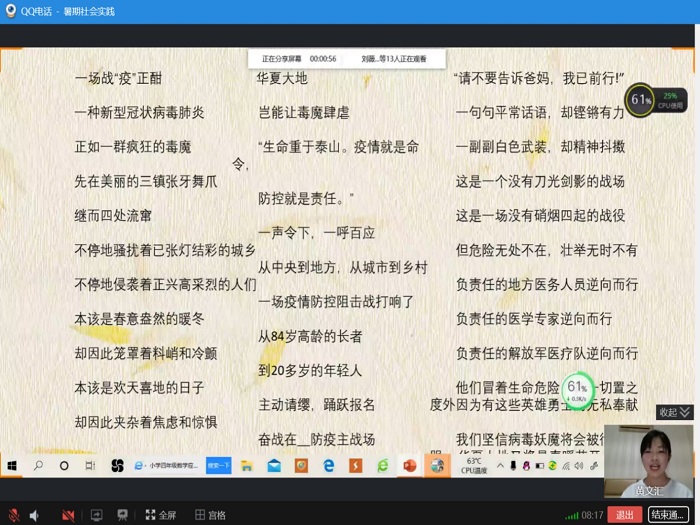Open Task View on the taskbar
The image size is (700, 525).
click(x=90, y=466)
